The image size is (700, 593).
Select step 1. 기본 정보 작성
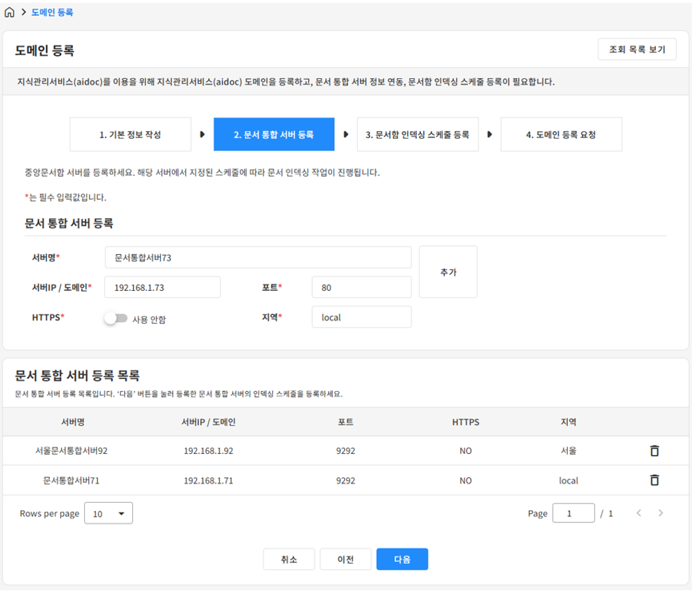pyautogui.click(x=130, y=134)
